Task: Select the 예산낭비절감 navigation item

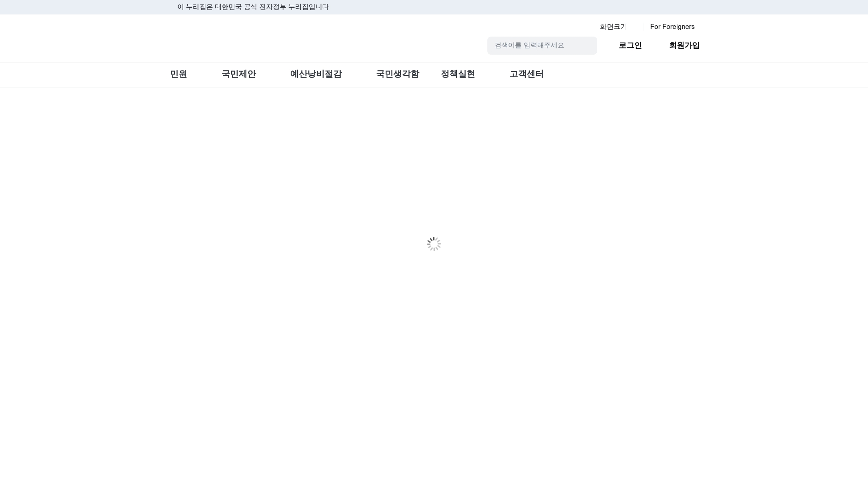Action: [x=316, y=74]
